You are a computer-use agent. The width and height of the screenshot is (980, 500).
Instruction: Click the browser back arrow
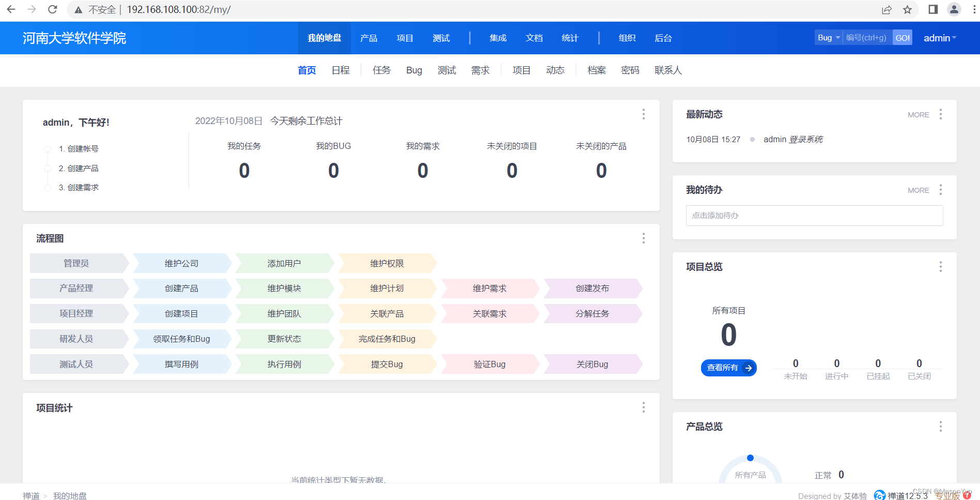11,9
